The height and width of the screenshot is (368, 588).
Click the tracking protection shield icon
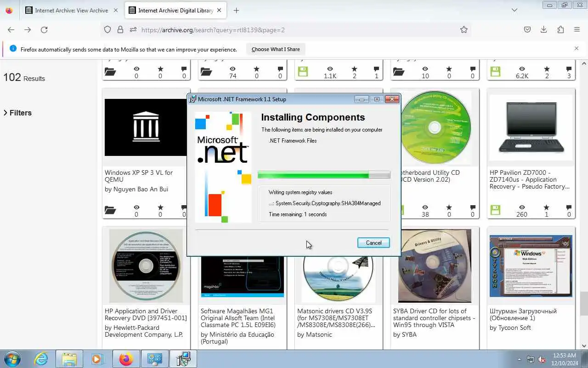point(107,29)
